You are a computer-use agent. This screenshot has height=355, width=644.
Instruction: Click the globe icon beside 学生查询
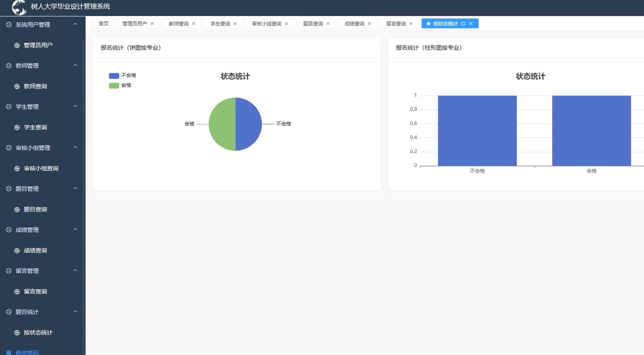point(17,127)
